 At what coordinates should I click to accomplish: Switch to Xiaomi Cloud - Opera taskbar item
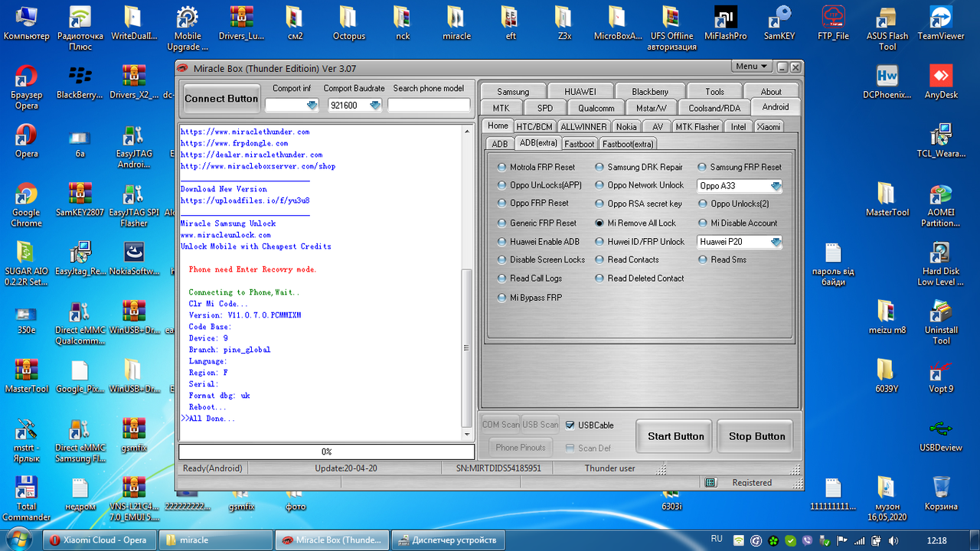[100, 540]
